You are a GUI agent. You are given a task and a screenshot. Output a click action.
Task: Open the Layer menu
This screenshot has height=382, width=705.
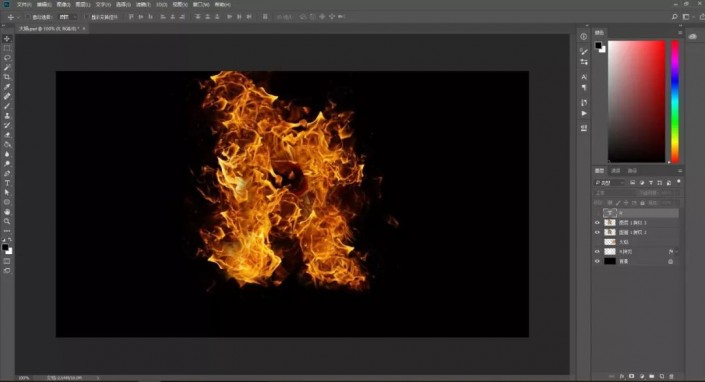click(x=83, y=4)
